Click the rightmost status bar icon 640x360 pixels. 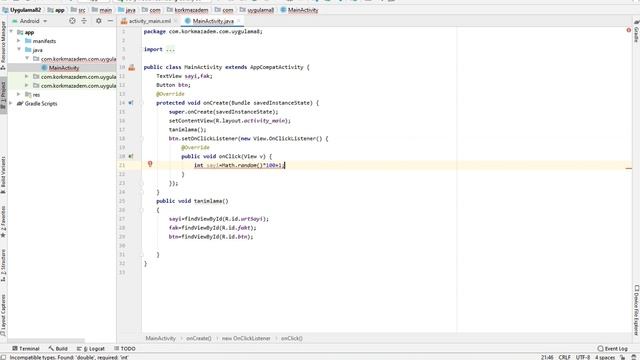pyautogui.click(x=634, y=357)
